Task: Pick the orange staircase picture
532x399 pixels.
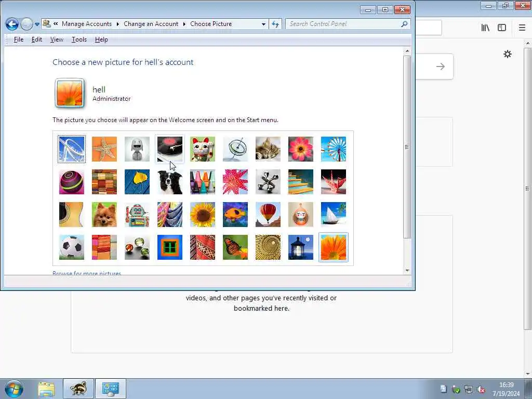Action: click(301, 182)
